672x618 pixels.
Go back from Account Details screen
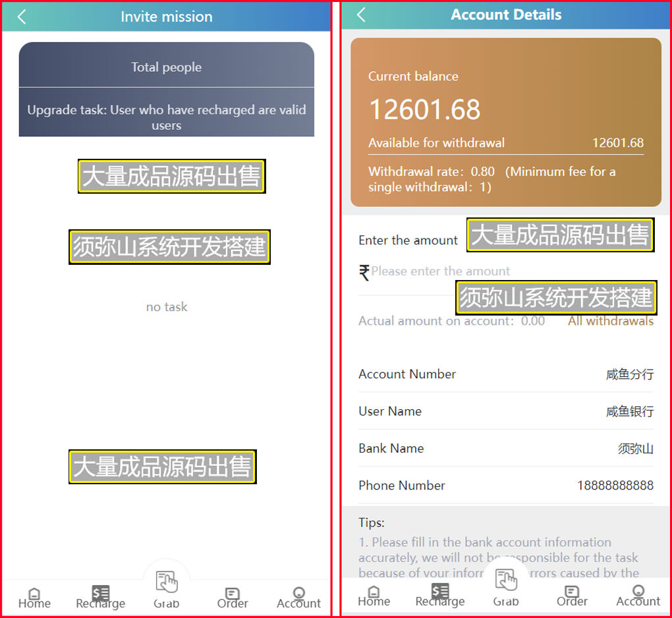pos(361,14)
